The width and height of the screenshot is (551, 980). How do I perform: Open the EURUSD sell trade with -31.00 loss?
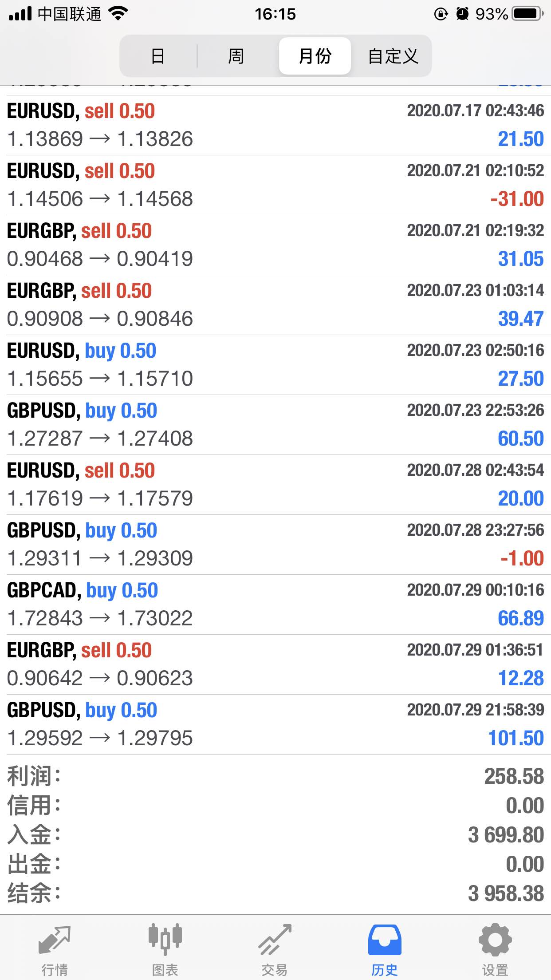click(275, 185)
